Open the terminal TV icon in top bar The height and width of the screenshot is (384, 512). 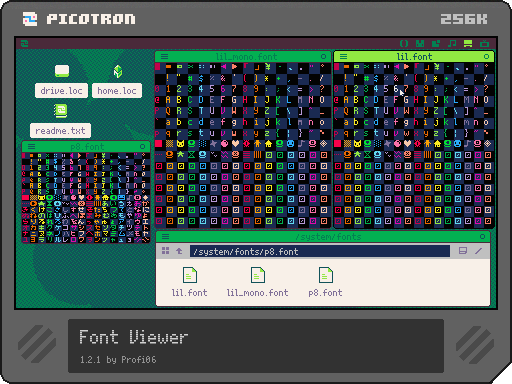click(484, 43)
